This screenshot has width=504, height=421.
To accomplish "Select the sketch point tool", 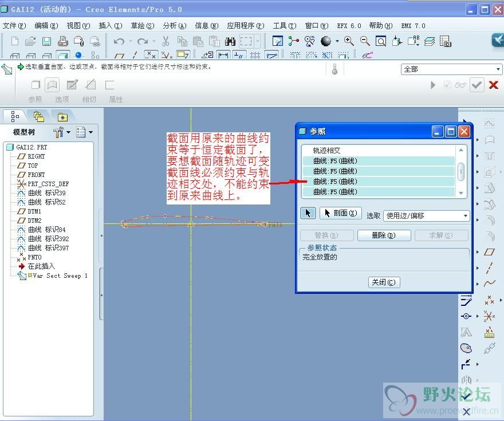I will click(489, 300).
